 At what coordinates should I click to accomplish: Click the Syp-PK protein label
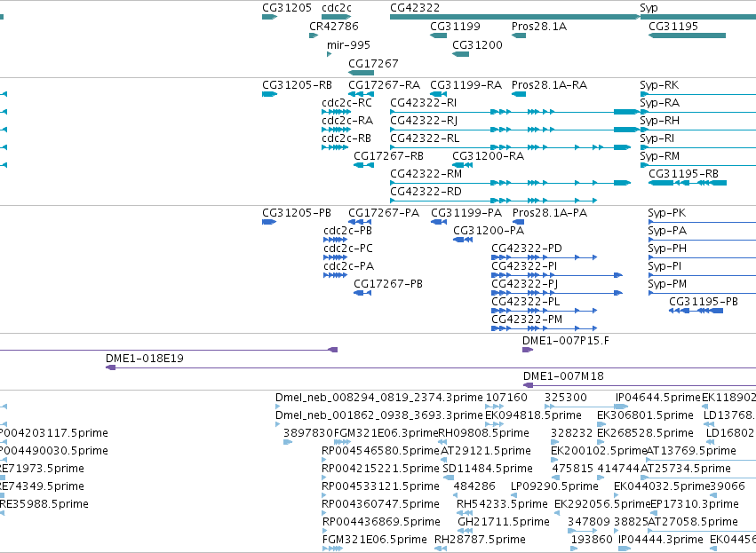point(667,213)
